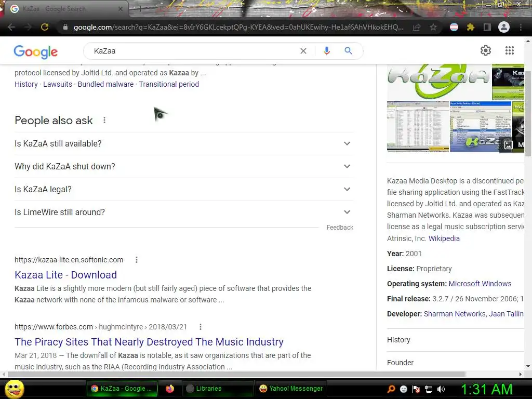Open options dots for the forbes result
This screenshot has width=532, height=399.
[x=201, y=327]
